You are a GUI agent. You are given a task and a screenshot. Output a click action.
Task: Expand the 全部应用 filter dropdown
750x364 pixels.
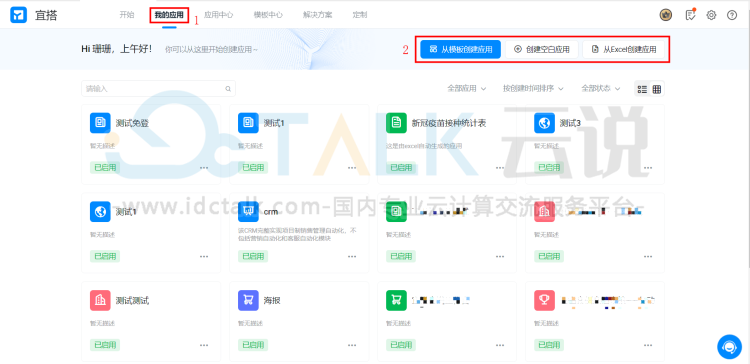(x=467, y=88)
